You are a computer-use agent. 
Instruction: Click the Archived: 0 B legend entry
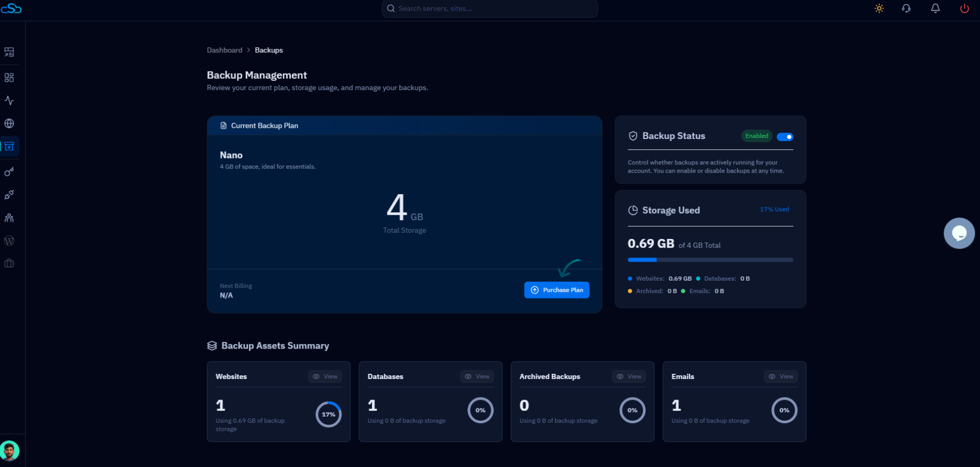(x=652, y=291)
